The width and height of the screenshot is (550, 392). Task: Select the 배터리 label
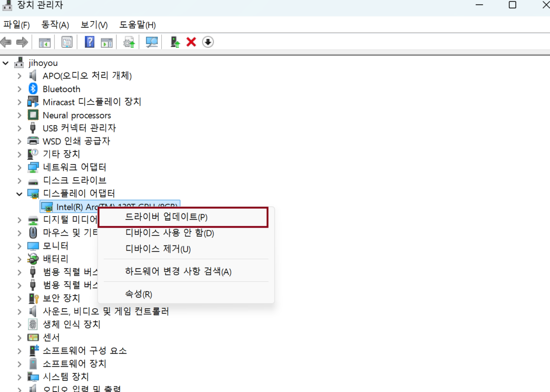[x=55, y=259]
